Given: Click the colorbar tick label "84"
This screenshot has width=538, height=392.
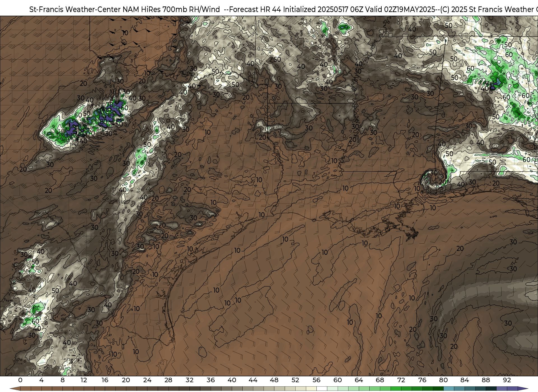Looking at the screenshot, I should [465, 380].
